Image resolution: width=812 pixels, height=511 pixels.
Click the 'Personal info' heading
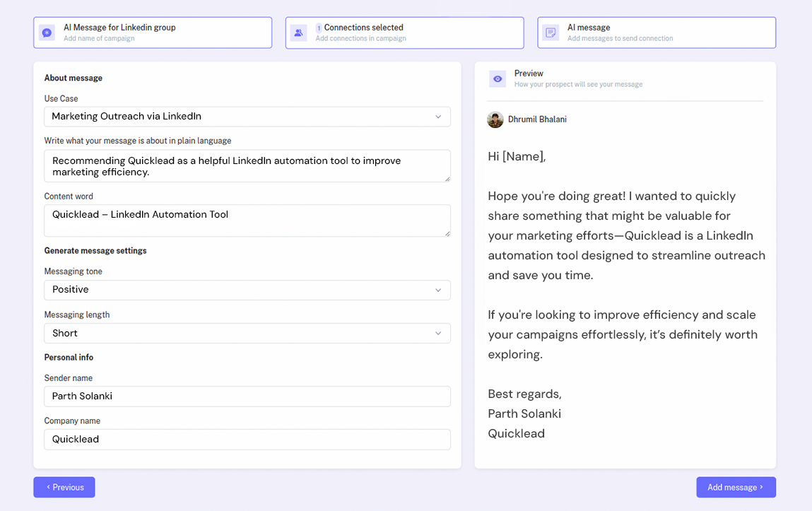pos(69,357)
